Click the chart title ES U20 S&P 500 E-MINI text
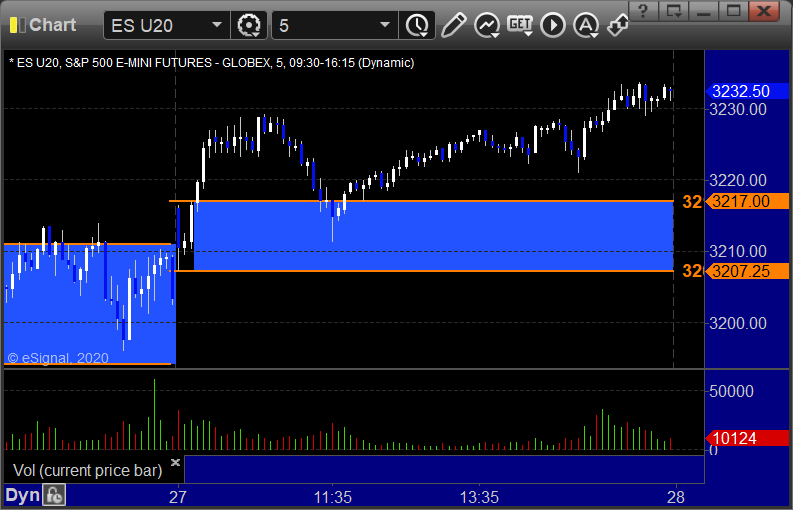Viewport: 793px width, 510px height. pos(211,63)
